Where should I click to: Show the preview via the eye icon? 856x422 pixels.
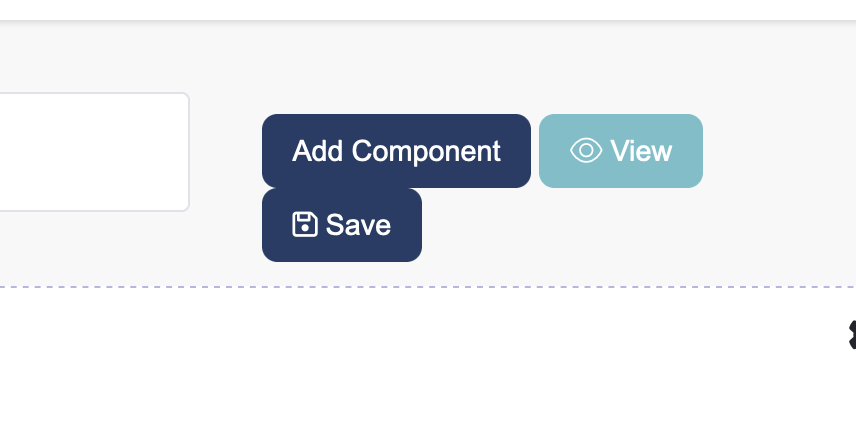point(586,151)
